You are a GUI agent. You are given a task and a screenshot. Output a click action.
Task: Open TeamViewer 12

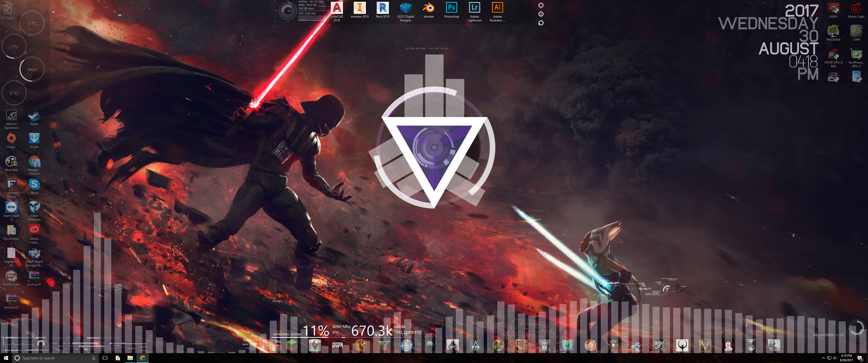pyautogui.click(x=11, y=211)
